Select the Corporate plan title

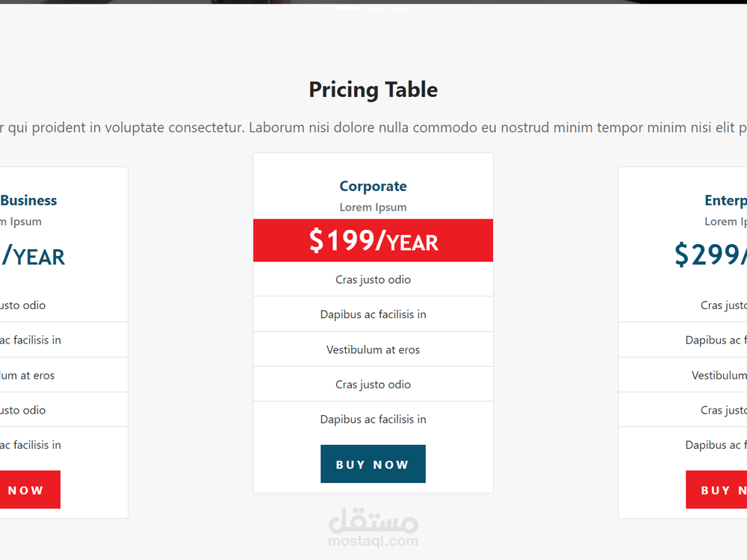(373, 186)
